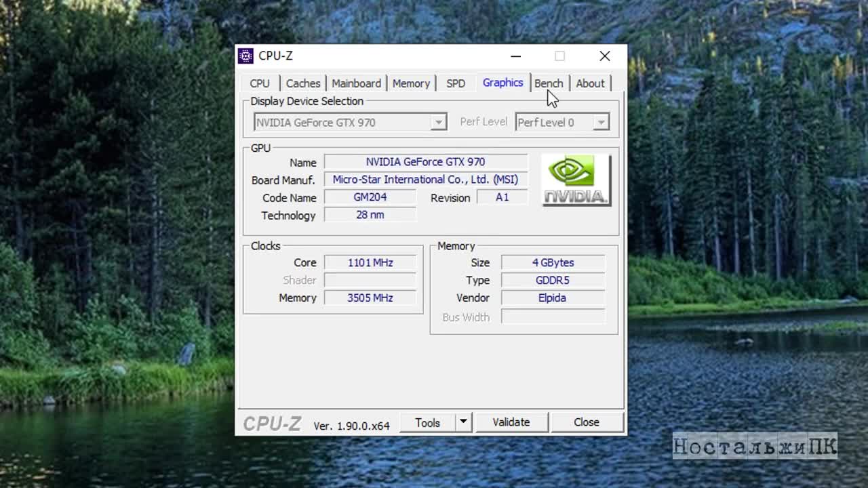Screen dimensions: 868x488
Task: Click the Board Manuf. MSI field
Action: point(425,180)
